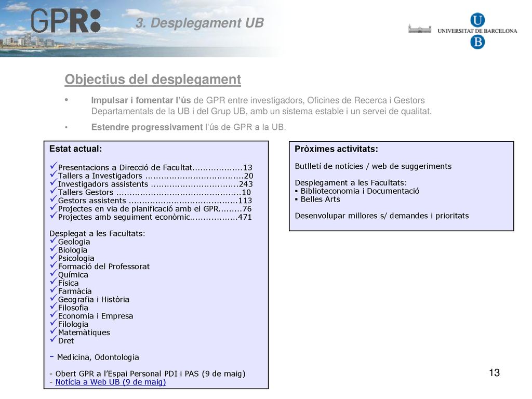
Task: Click the 'Tallers Gestors' row
Action: click(154, 192)
